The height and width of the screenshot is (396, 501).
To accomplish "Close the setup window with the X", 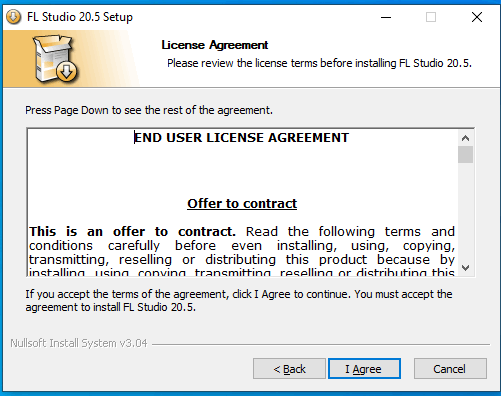I will (477, 17).
